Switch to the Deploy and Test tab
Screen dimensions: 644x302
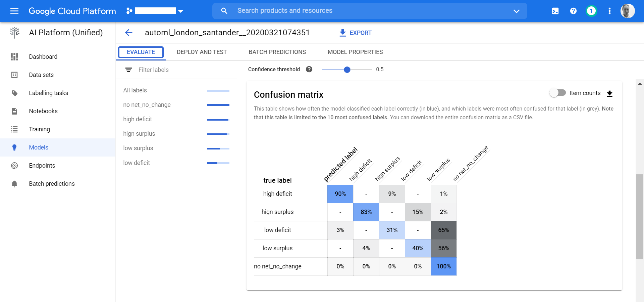(x=202, y=52)
